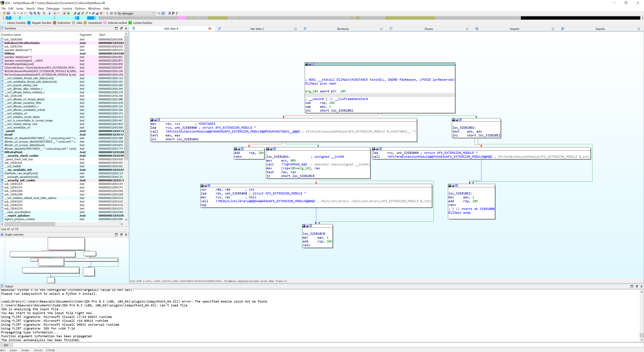The height and width of the screenshot is (352, 644).
Task: Click the Regular function color swatch
Action: pyautogui.click(x=29, y=23)
